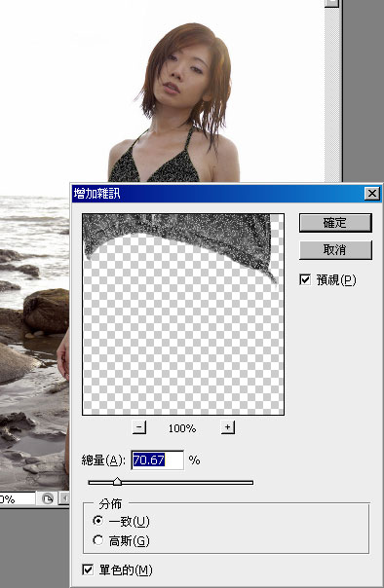Screen dimensions: 384x588
Task: Click the 取消 (Cancel) button
Action: 335,250
